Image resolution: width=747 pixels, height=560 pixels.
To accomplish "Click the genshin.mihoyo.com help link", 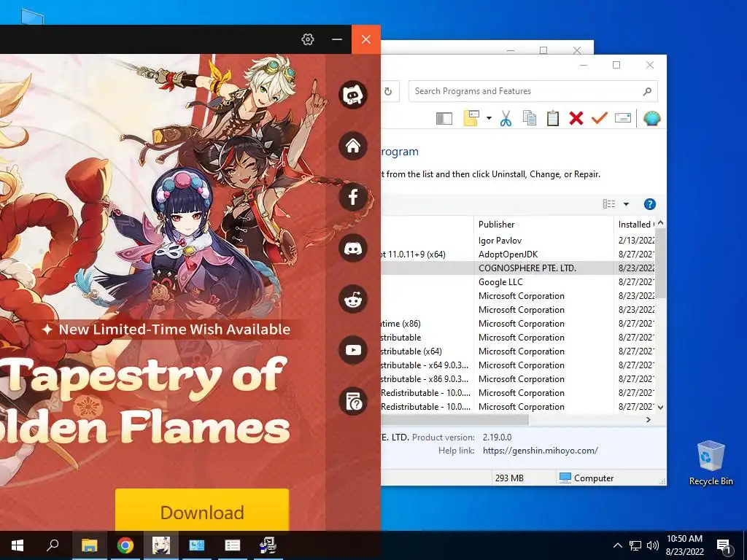I will 541,451.
